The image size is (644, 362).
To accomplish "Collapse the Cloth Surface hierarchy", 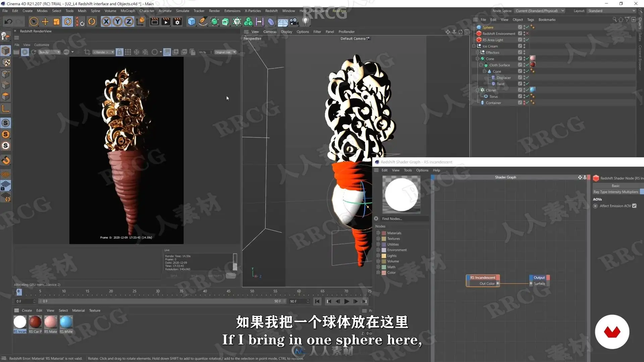I will tap(481, 65).
